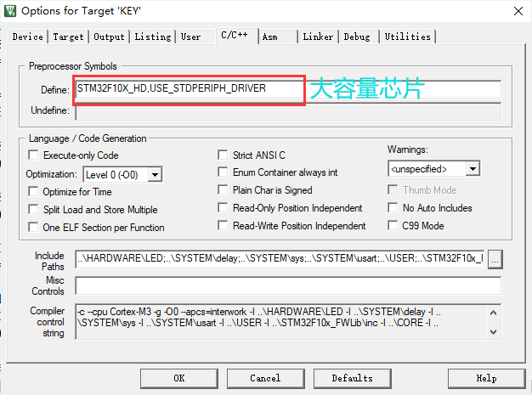
Task: Click the Keil uVision icon in title bar
Action: (x=10, y=11)
